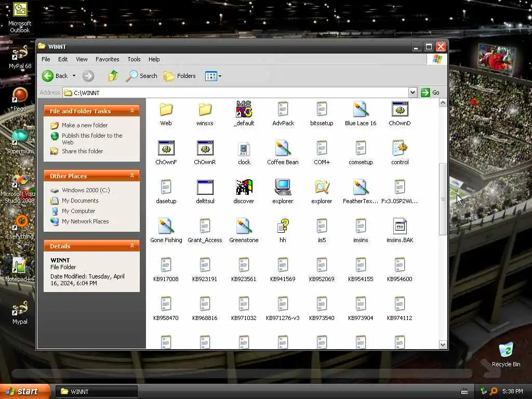
Task: Select the AdvPack file icon
Action: (283, 109)
